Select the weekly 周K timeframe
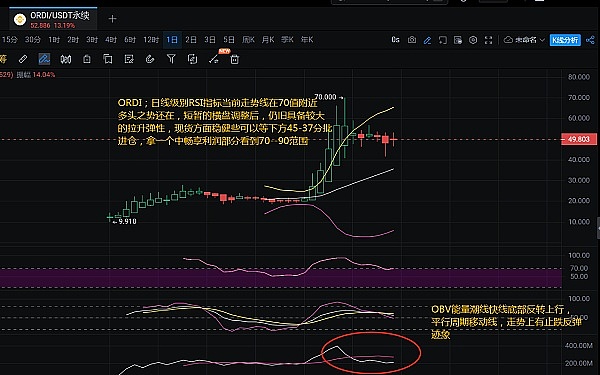 [x=248, y=40]
